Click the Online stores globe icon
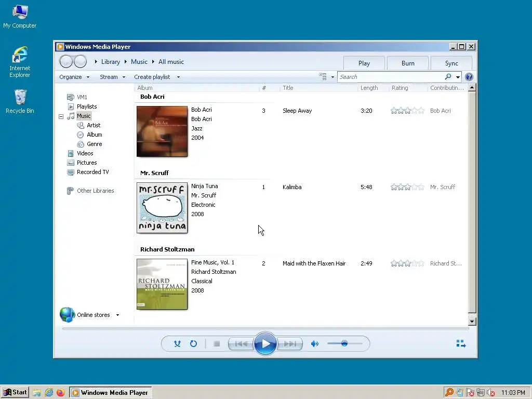 click(x=67, y=314)
